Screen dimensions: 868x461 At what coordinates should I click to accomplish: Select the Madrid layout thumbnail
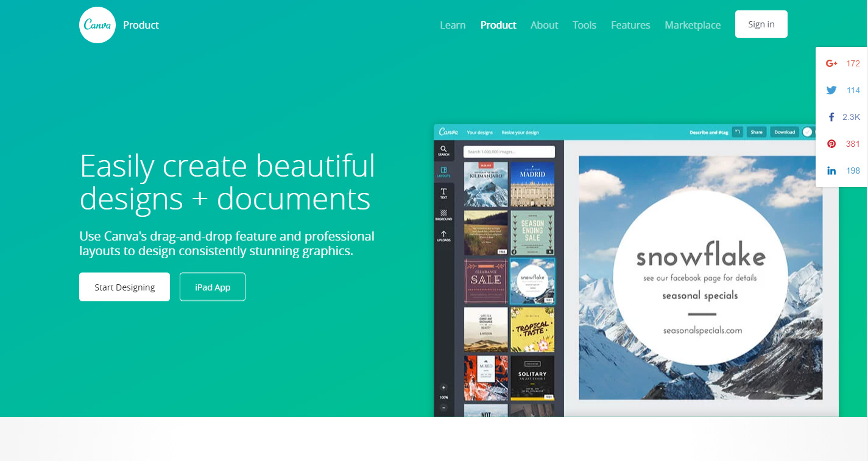[x=532, y=184]
